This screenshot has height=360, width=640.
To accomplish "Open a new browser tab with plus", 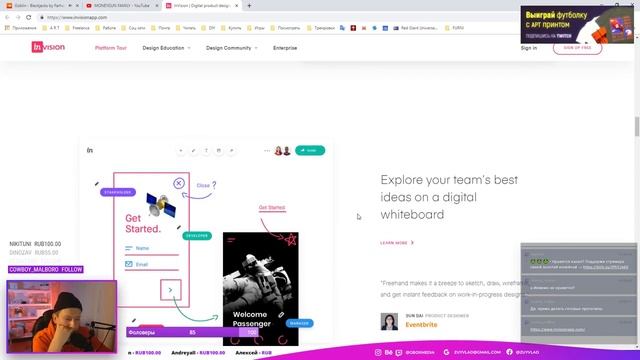I will 249,6.
